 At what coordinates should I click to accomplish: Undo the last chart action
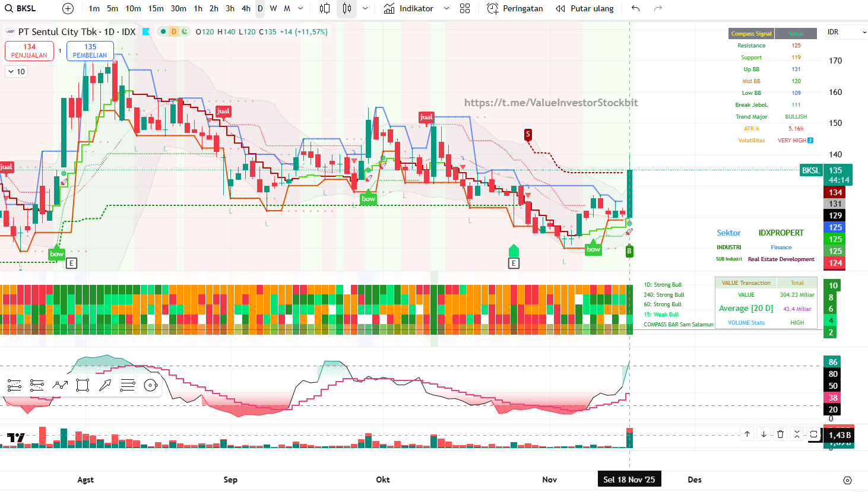pyautogui.click(x=636, y=8)
